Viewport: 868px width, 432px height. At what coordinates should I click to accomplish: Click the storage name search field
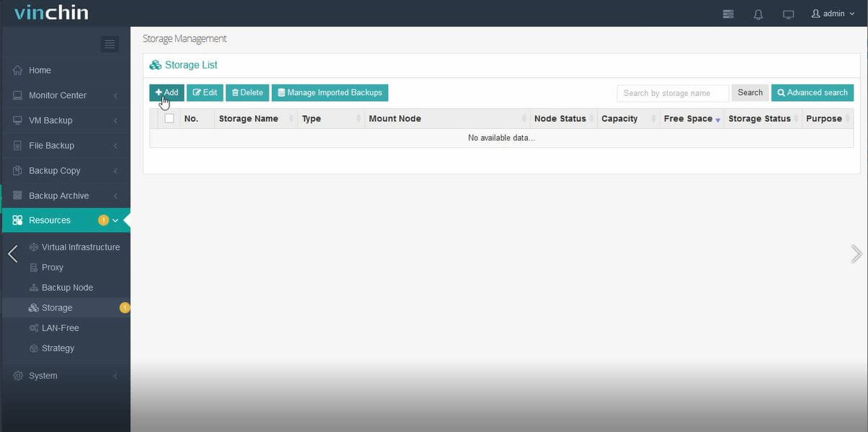pyautogui.click(x=671, y=92)
